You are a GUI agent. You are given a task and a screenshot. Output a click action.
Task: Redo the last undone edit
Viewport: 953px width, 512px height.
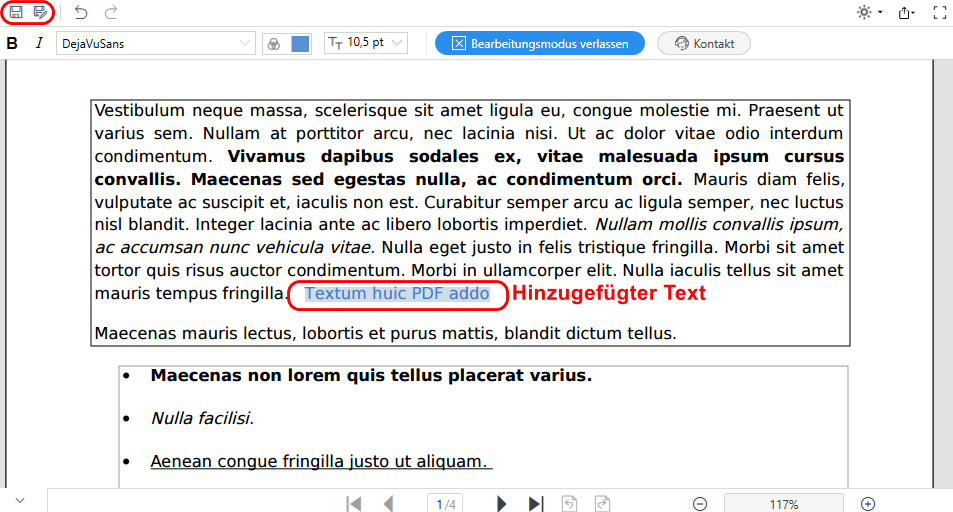pos(111,12)
